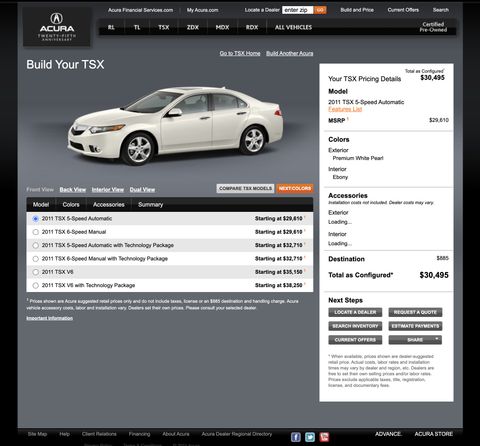Open ZDX in vehicle menu
The height and width of the screenshot is (446, 480).
coord(193,27)
